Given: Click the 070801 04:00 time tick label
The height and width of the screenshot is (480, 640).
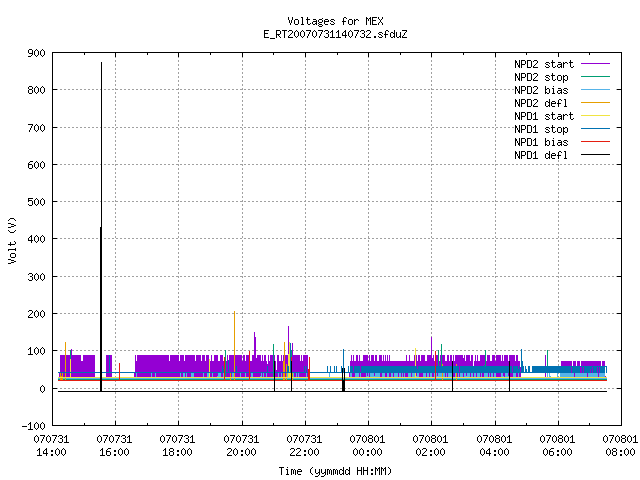Looking at the screenshot, I should pos(494,446).
